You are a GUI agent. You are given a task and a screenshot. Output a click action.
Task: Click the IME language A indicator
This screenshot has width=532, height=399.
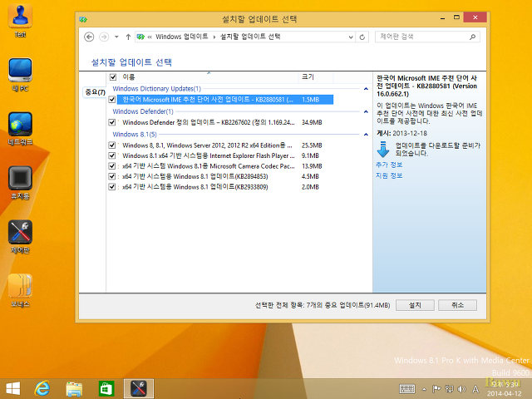pyautogui.click(x=475, y=389)
